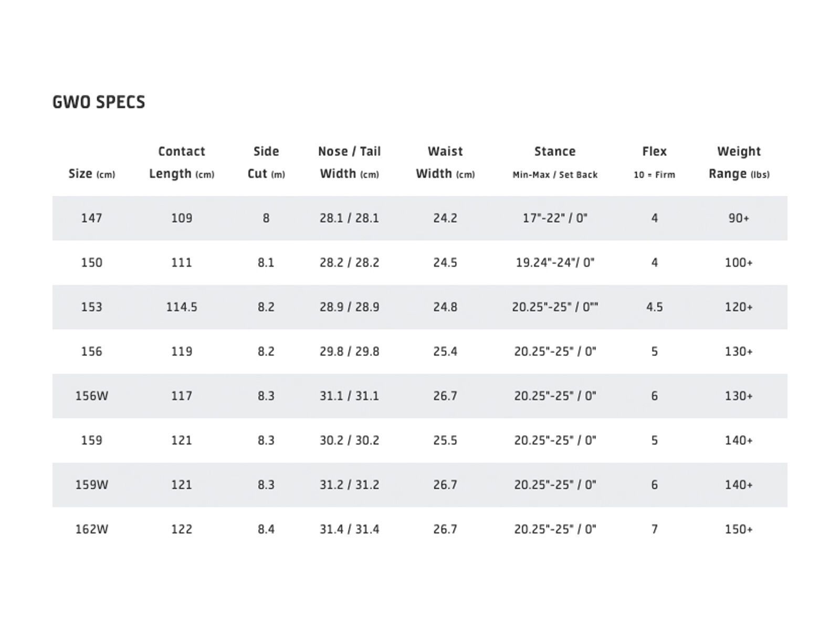840x630 pixels.
Task: Click the 162W size cell
Action: point(91,529)
